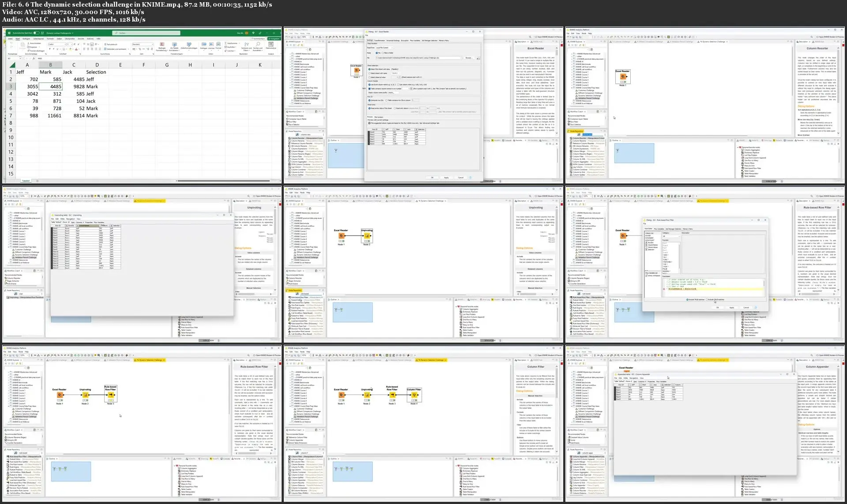Click OK in the Excel Reader dialog

(432, 177)
